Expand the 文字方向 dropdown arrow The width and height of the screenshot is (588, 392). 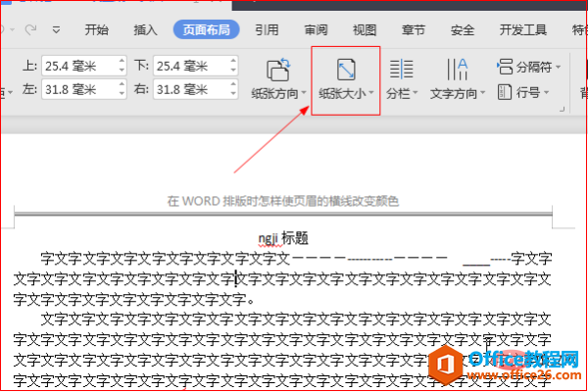(x=482, y=95)
